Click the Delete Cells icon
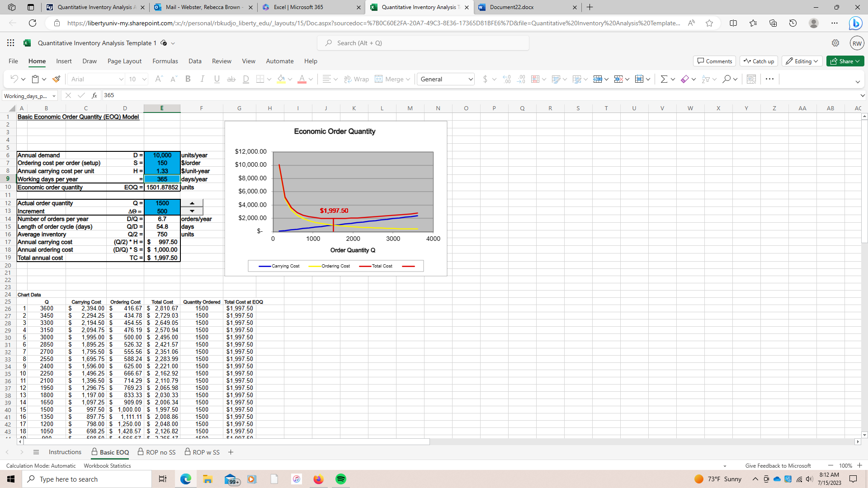The width and height of the screenshot is (868, 488). tap(618, 79)
